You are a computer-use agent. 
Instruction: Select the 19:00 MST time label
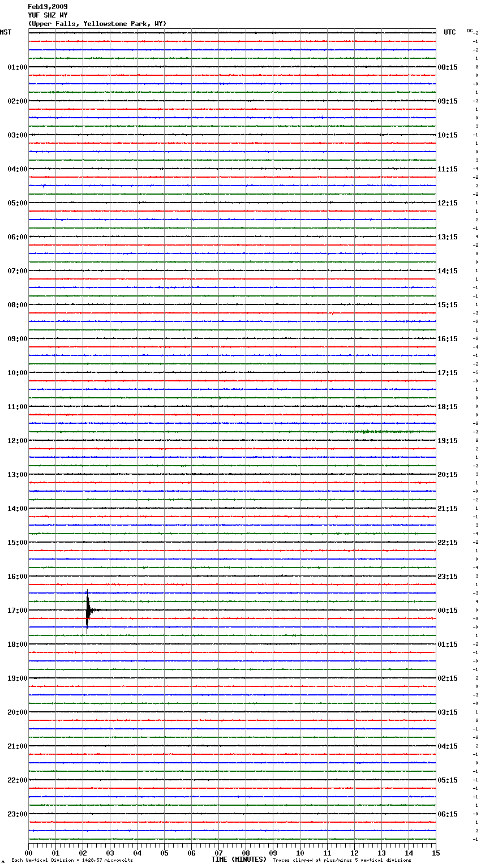(x=17, y=678)
